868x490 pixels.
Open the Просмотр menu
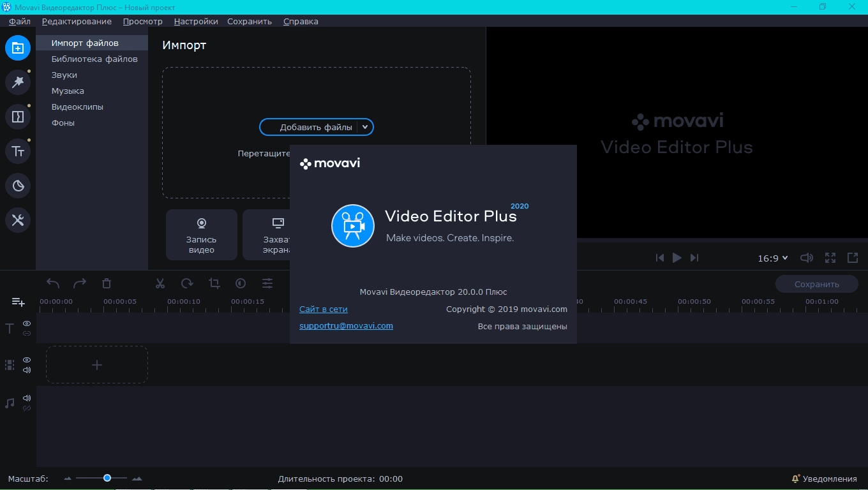coord(143,21)
